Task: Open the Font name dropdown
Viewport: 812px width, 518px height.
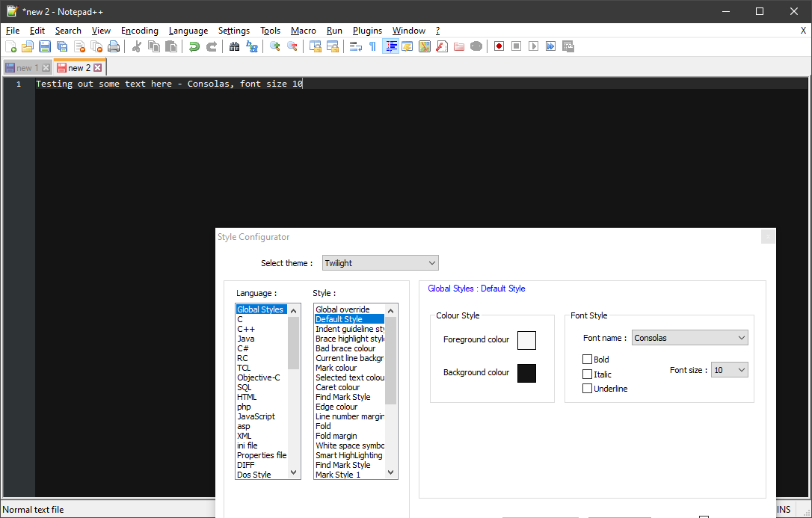Action: click(x=690, y=338)
